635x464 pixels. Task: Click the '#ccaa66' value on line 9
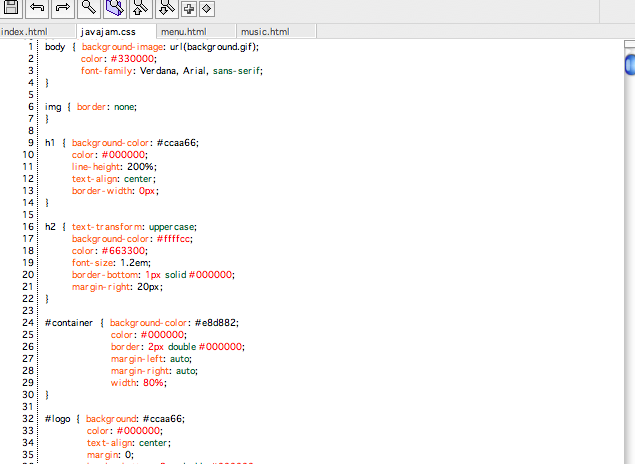click(x=176, y=143)
